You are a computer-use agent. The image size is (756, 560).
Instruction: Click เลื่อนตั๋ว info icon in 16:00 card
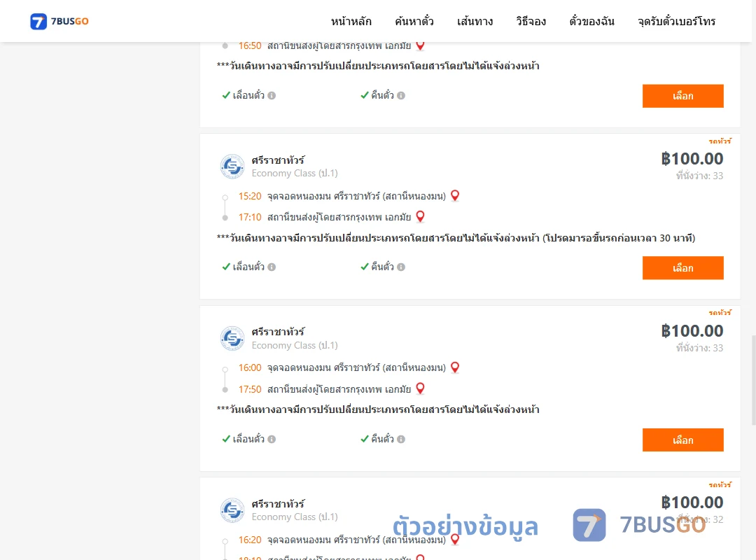click(x=272, y=439)
